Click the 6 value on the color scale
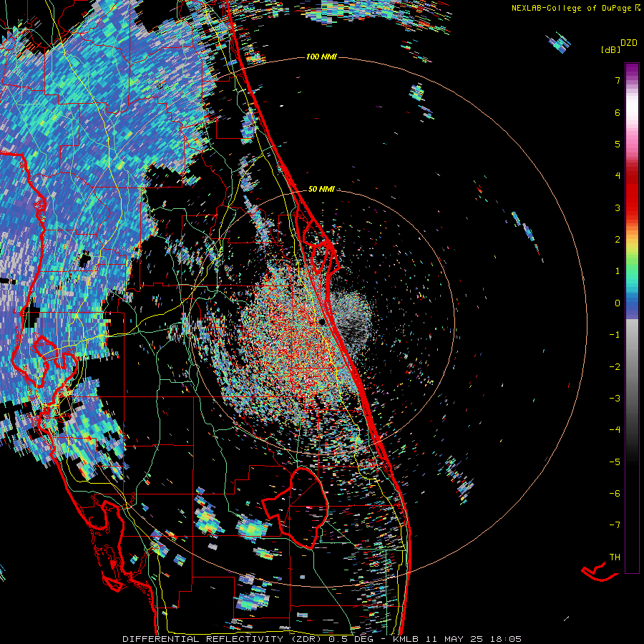Viewport: 644px width, 644px height. pyautogui.click(x=618, y=112)
